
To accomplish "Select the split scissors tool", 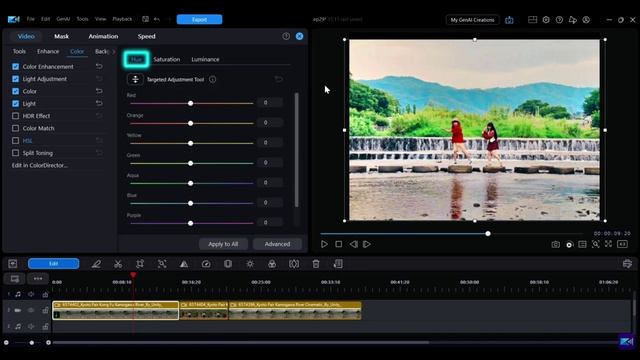I will (x=118, y=264).
